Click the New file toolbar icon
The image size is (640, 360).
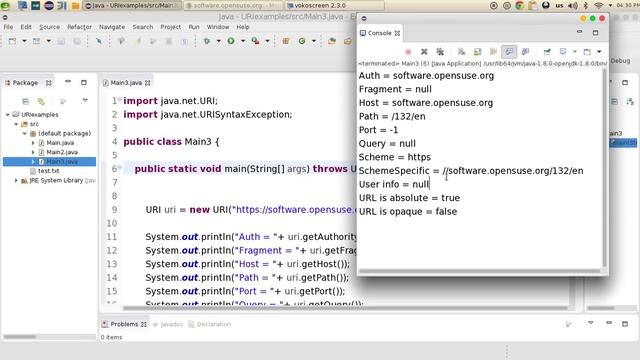coord(12,41)
